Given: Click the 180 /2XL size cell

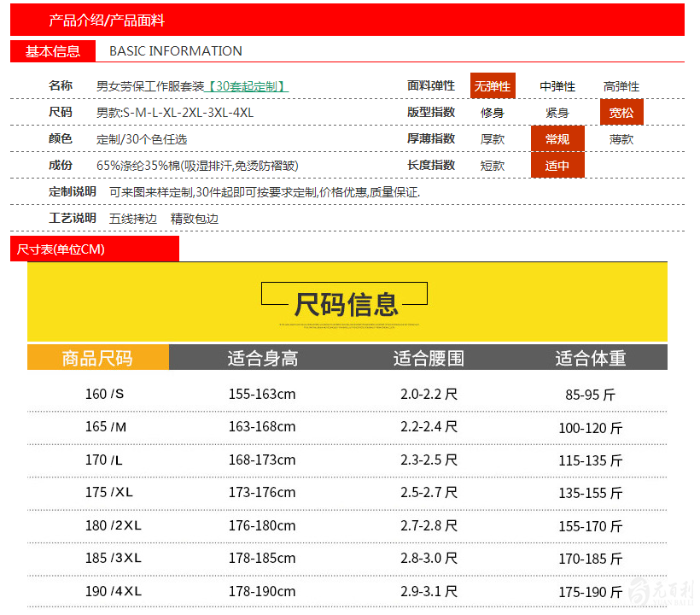Looking at the screenshot, I should coord(114,525).
